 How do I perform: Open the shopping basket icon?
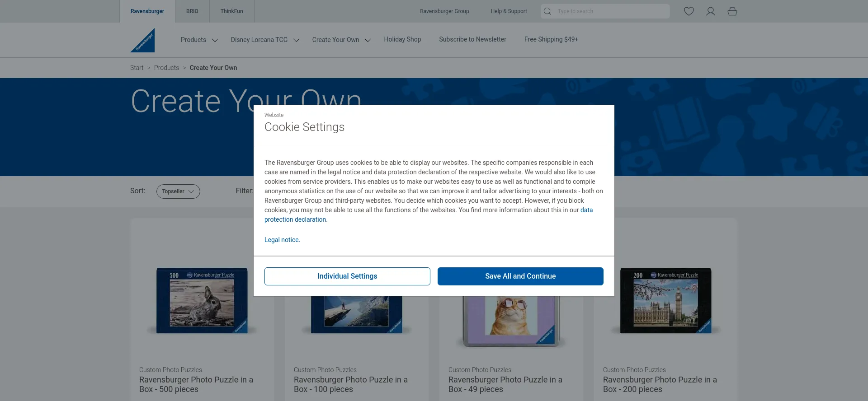[x=732, y=11]
